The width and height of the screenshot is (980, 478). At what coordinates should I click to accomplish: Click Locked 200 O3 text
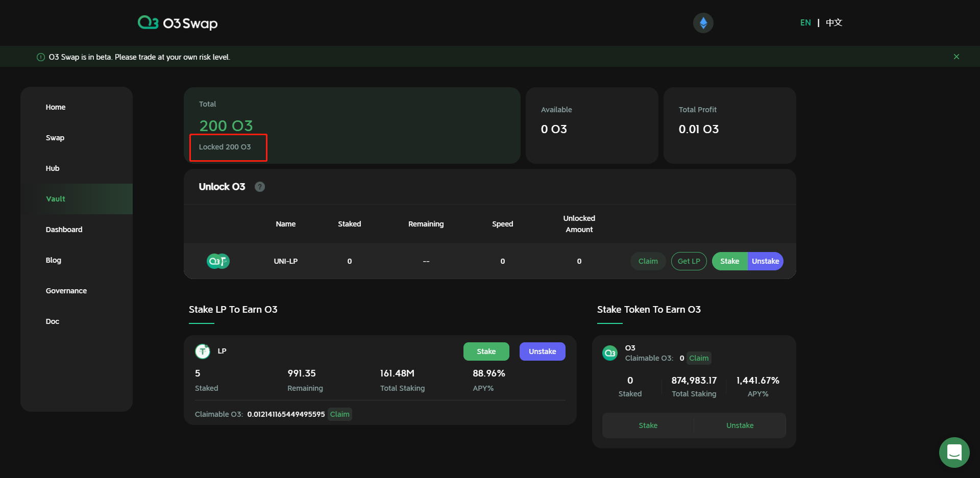point(225,147)
